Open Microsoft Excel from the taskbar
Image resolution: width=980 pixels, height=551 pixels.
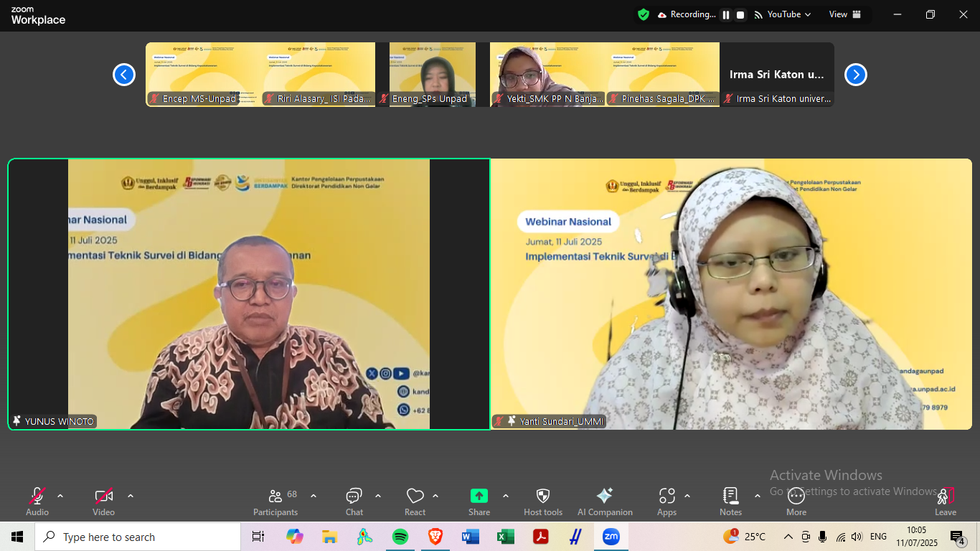coord(506,537)
